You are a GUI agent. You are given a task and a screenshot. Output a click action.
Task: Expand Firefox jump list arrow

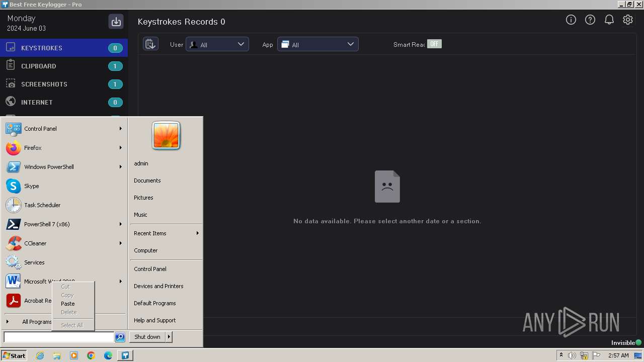121,148
